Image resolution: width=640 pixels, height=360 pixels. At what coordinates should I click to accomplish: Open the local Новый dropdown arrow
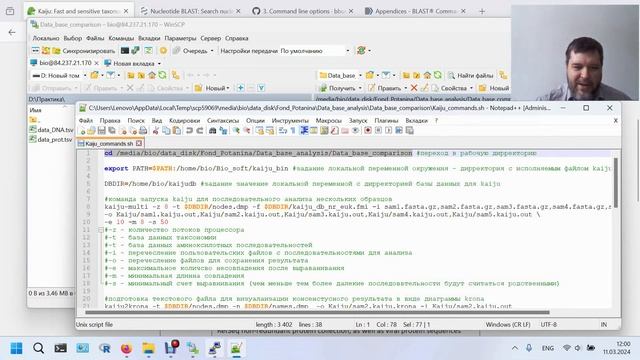228,88
